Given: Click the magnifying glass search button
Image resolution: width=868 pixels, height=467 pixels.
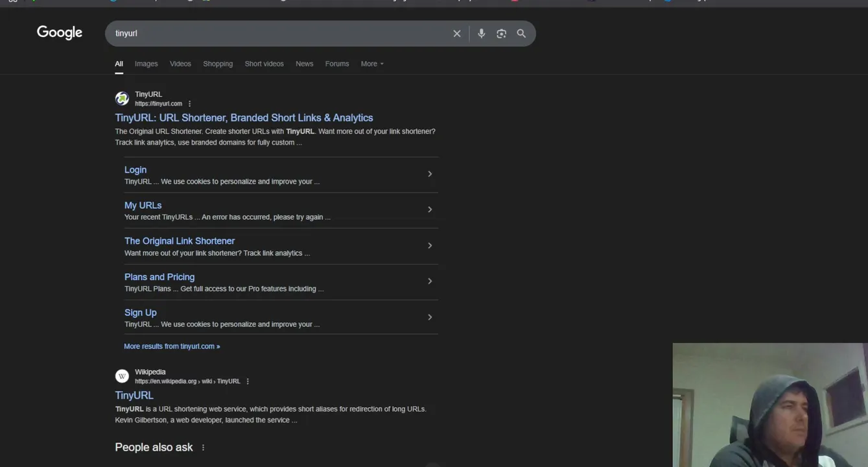Looking at the screenshot, I should (521, 34).
